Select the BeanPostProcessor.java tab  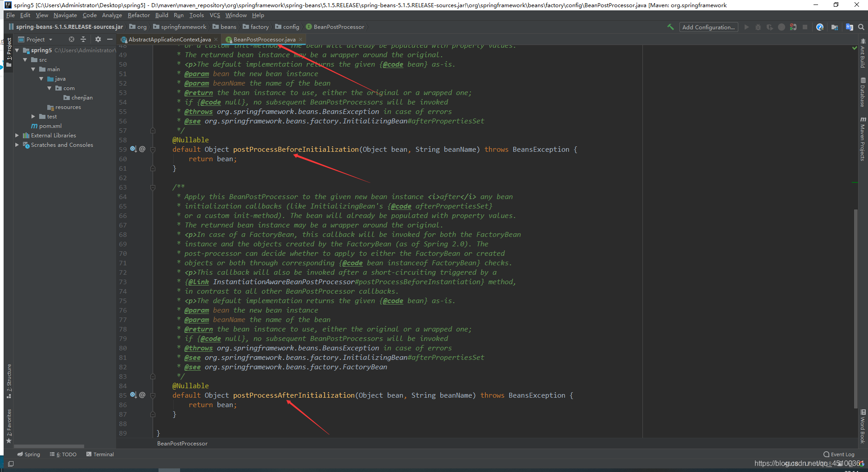pos(264,40)
